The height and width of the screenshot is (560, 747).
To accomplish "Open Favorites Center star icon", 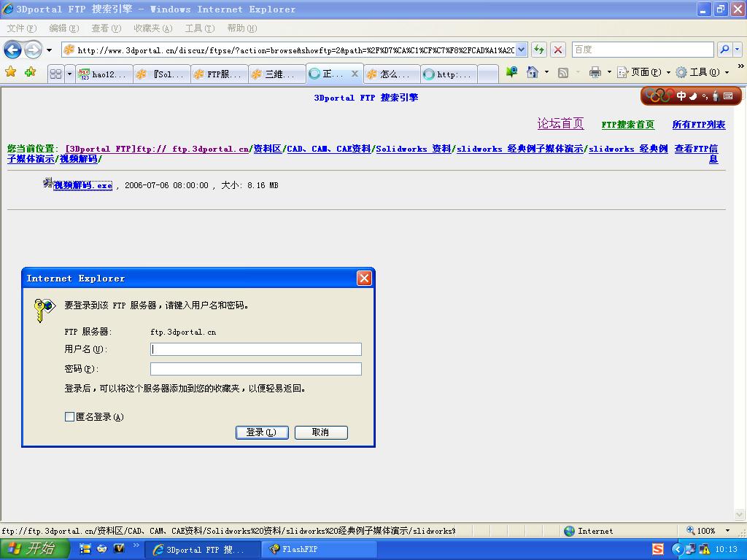I will click(x=10, y=72).
